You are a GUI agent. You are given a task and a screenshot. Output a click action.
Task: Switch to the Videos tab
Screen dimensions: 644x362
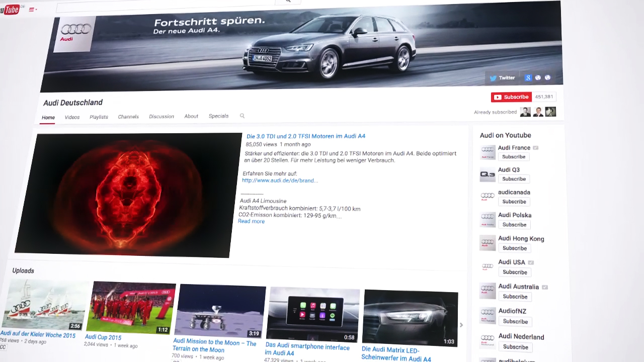[72, 117]
